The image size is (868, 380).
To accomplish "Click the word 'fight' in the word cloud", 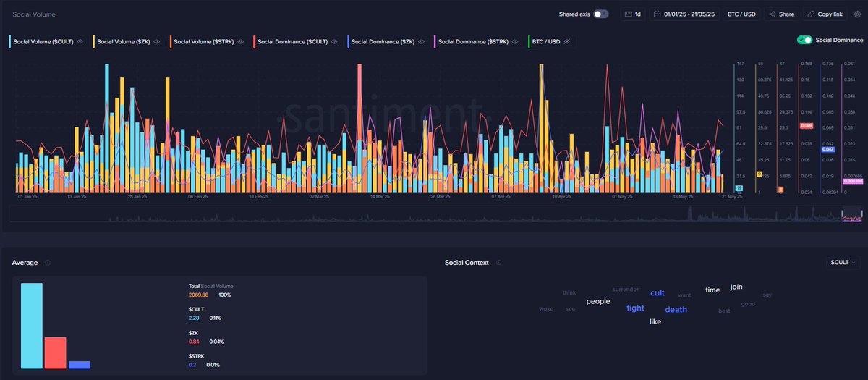I will tap(635, 308).
